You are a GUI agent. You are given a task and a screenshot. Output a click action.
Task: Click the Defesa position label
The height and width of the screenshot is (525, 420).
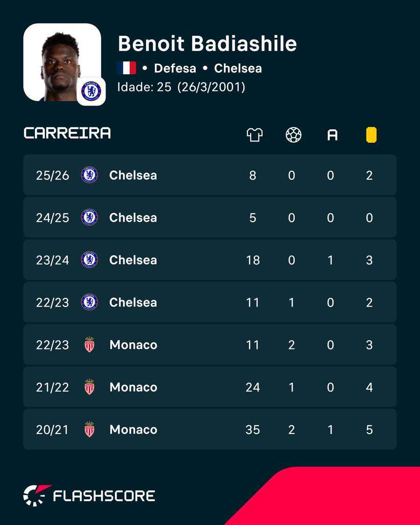point(175,68)
